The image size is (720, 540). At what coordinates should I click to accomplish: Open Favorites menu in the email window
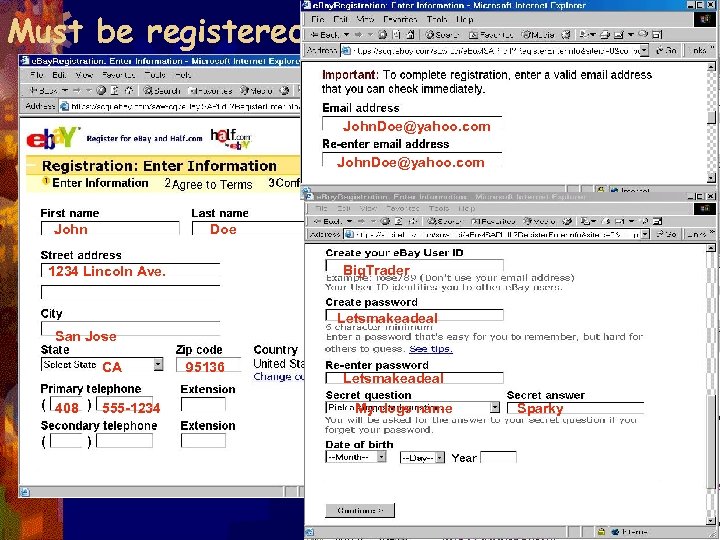(400, 19)
